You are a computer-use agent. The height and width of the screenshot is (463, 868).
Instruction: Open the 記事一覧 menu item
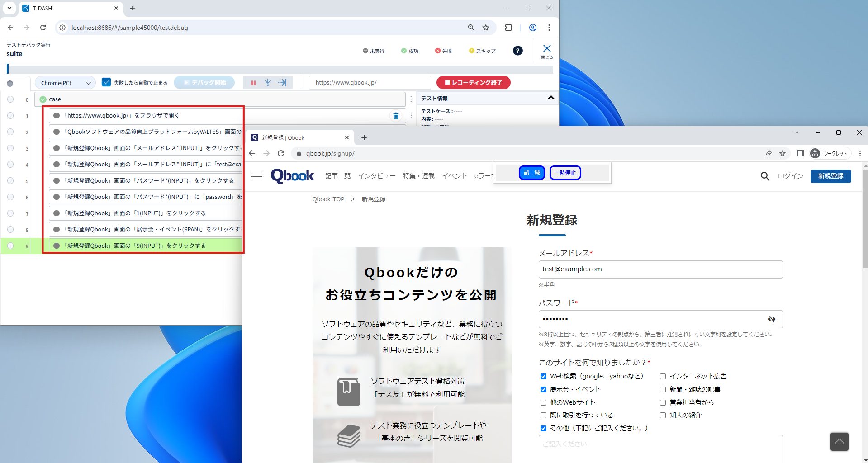(338, 176)
